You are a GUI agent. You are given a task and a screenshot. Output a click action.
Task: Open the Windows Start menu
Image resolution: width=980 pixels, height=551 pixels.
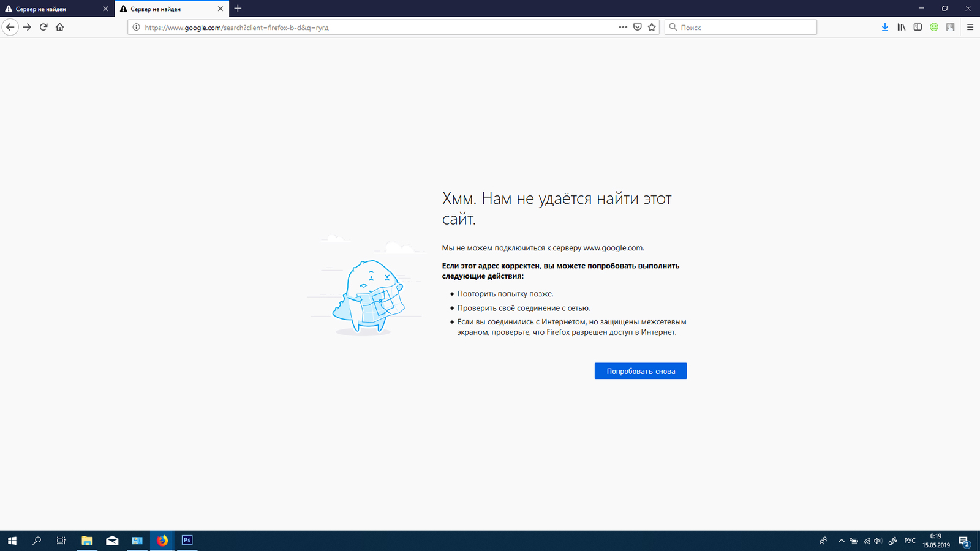coord(12,541)
